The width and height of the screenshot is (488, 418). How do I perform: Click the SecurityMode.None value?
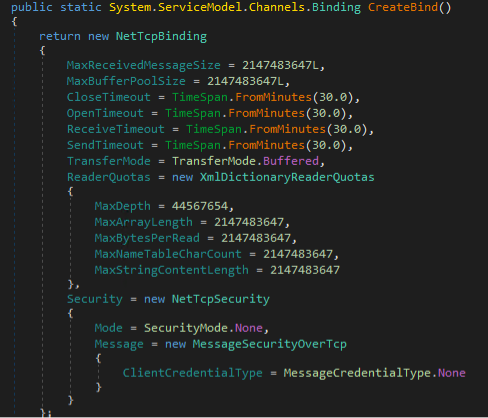[203, 328]
